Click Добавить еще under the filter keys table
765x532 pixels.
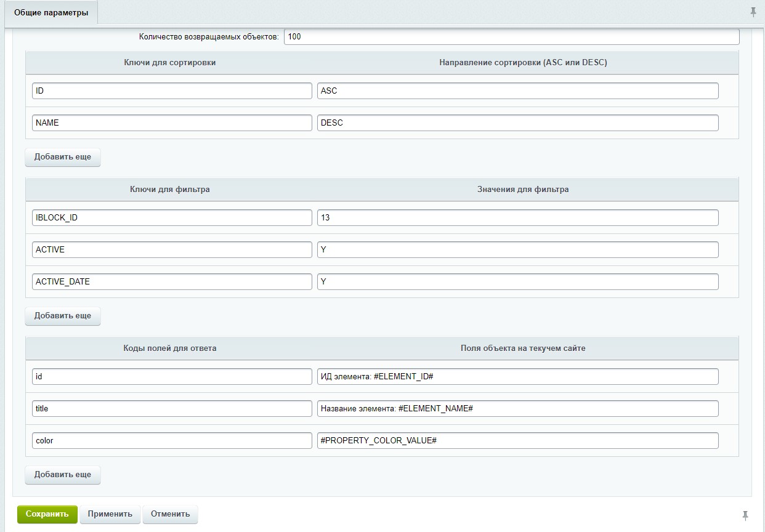point(62,316)
